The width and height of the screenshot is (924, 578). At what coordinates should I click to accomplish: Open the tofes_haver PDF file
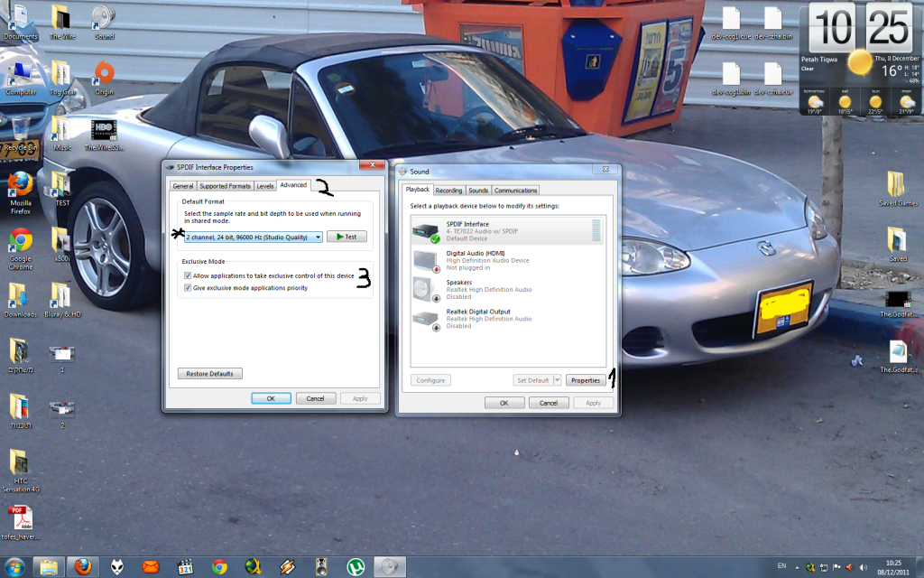21,523
